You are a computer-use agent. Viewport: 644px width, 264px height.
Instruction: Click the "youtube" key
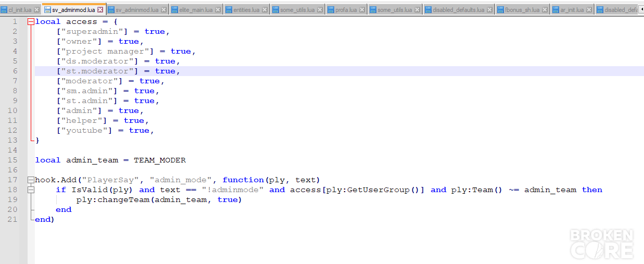pyautogui.click(x=85, y=131)
